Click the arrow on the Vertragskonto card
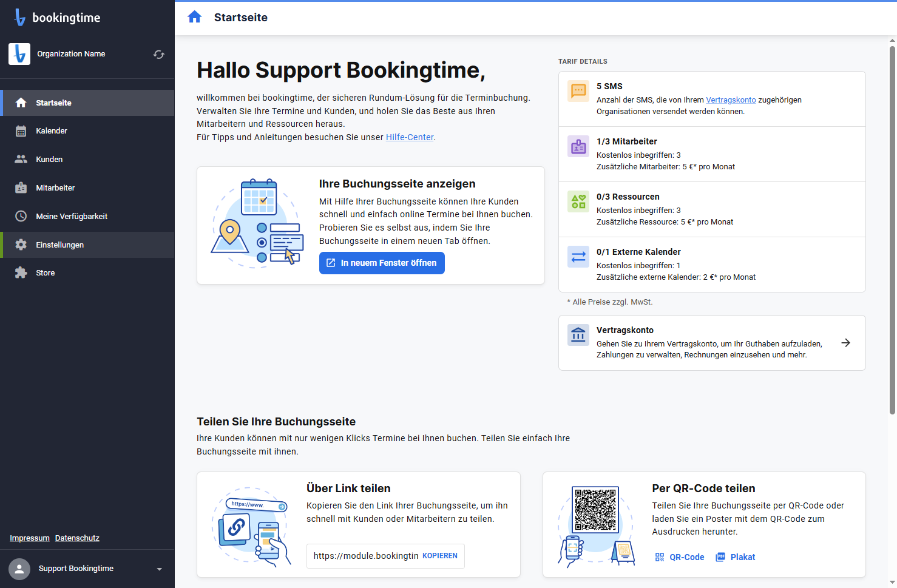 (845, 343)
